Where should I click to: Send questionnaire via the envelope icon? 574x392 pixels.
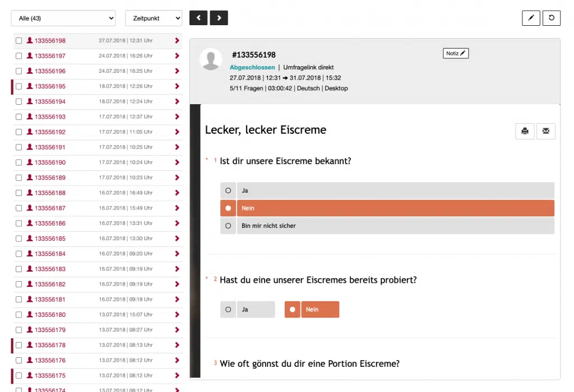546,131
